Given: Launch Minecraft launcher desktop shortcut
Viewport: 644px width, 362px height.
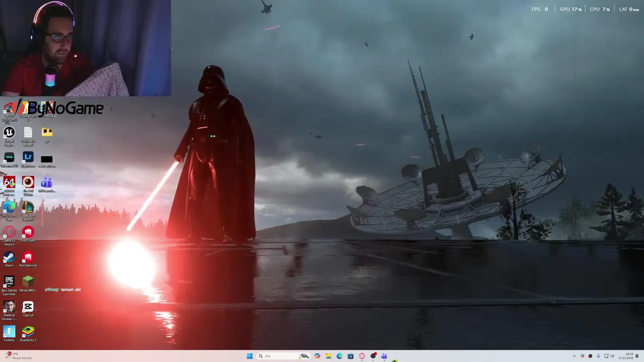Looking at the screenshot, I should [28, 284].
